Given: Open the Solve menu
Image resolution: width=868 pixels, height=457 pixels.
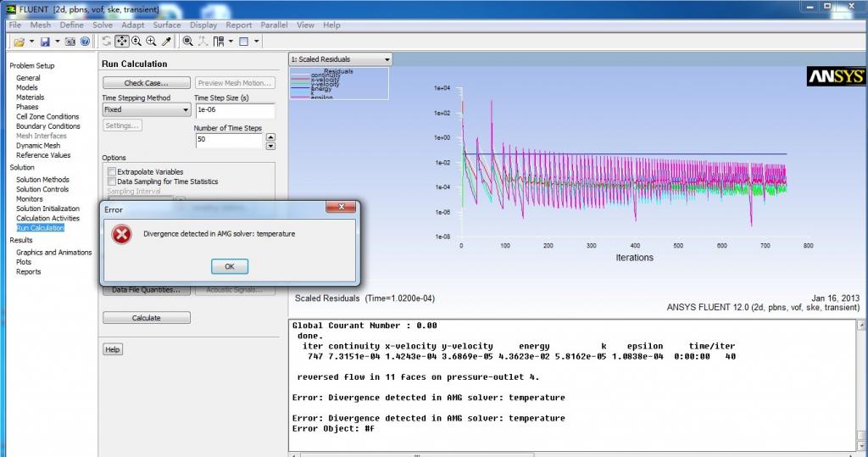Looking at the screenshot, I should (x=103, y=25).
